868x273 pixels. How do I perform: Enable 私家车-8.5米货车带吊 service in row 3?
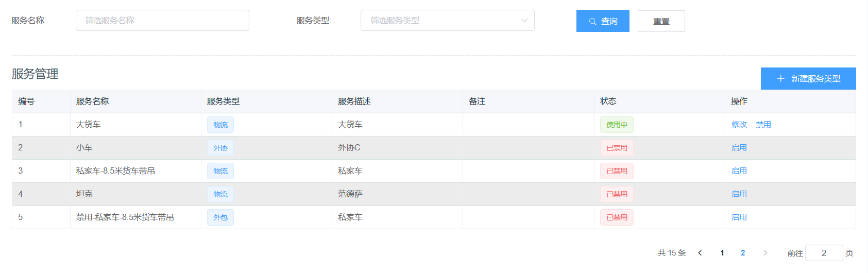(x=739, y=171)
